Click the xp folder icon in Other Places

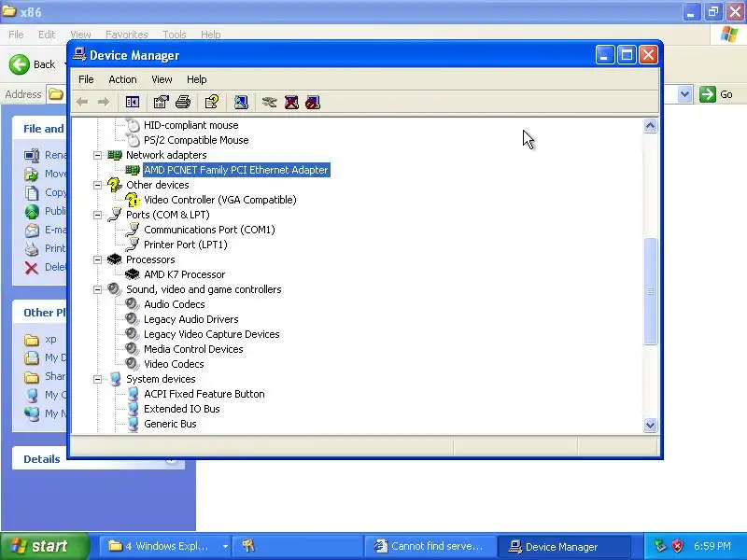pyautogui.click(x=32, y=340)
